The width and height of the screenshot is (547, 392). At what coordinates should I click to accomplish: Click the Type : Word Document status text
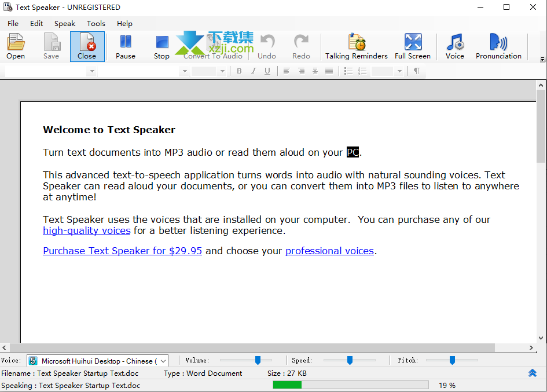click(203, 373)
